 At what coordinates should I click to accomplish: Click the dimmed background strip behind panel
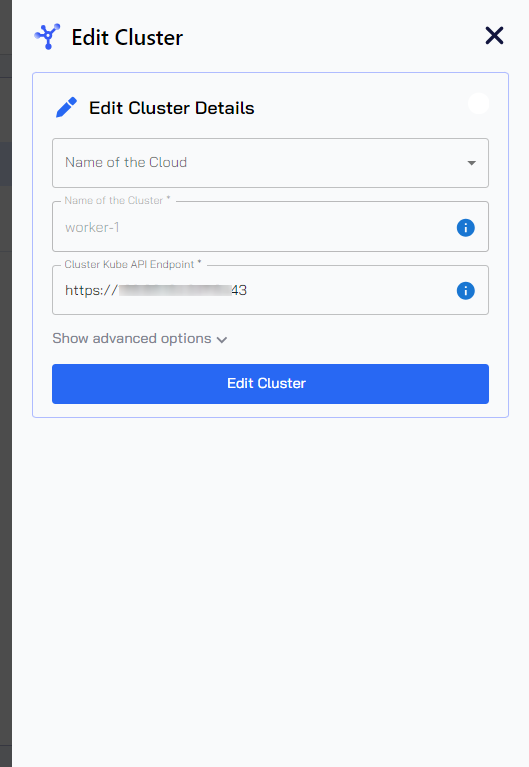(5, 384)
